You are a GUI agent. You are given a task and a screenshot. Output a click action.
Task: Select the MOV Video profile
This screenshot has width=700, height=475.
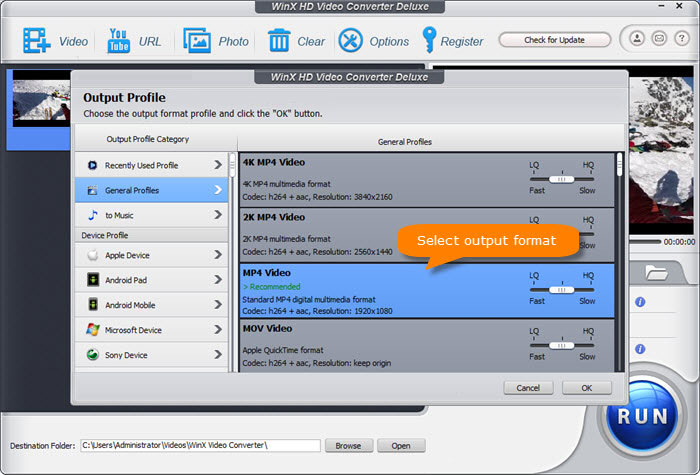[x=427, y=346]
